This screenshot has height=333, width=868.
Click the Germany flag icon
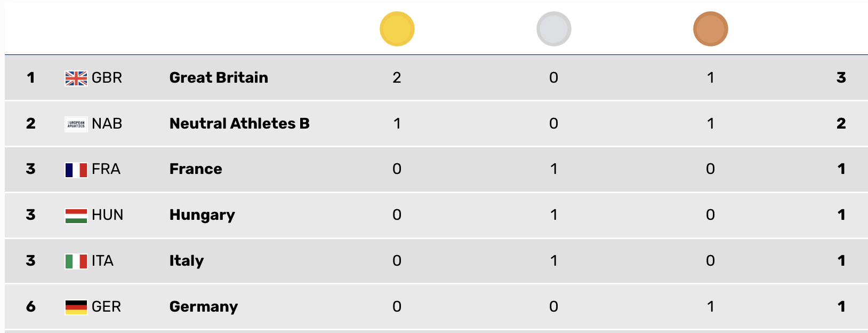[x=76, y=307]
